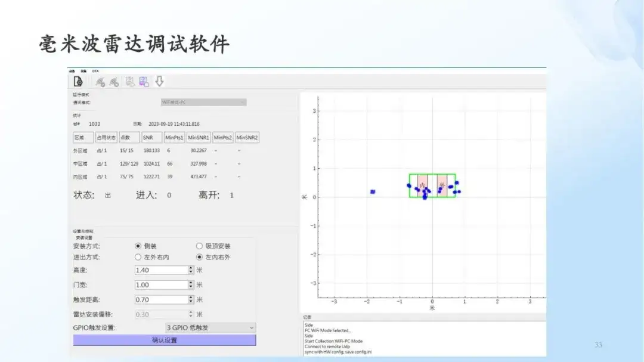Click the MinSNR1 column header
644x362 pixels.
[x=199, y=138]
